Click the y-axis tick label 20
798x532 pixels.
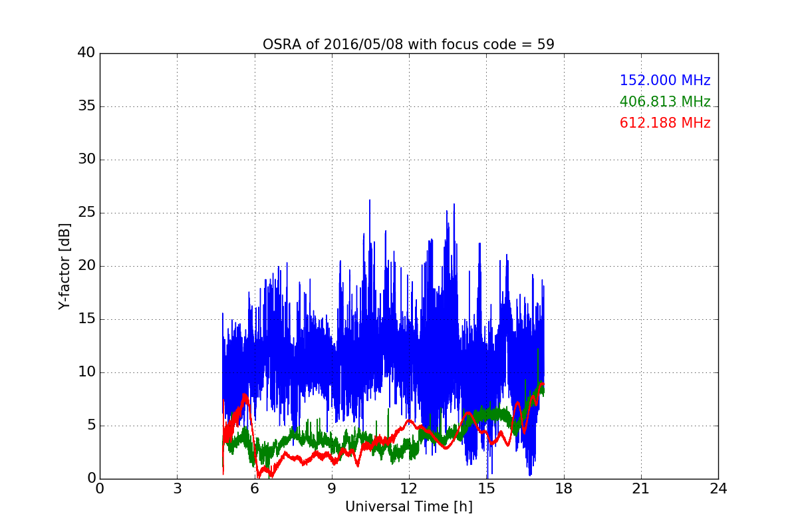[x=86, y=266]
